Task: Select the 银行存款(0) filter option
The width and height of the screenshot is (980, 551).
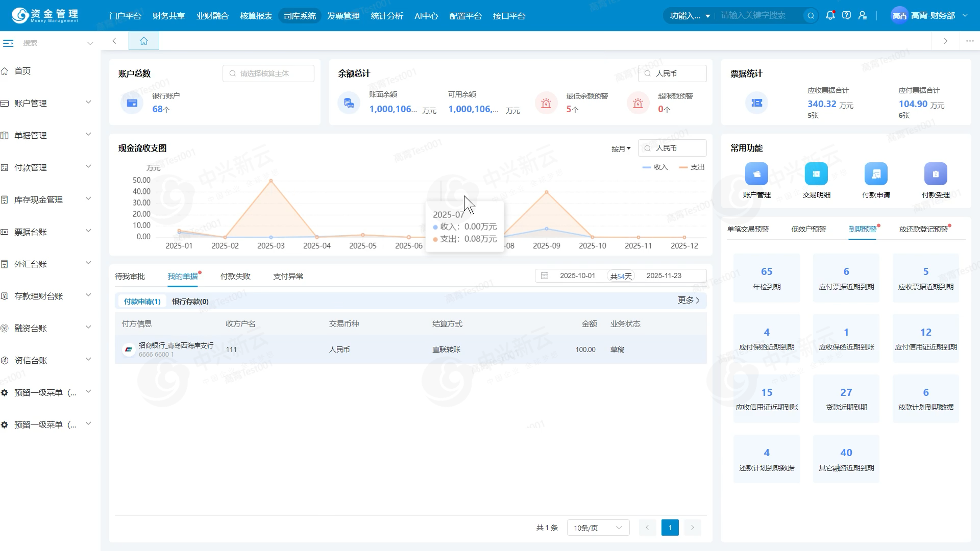Action: [190, 302]
